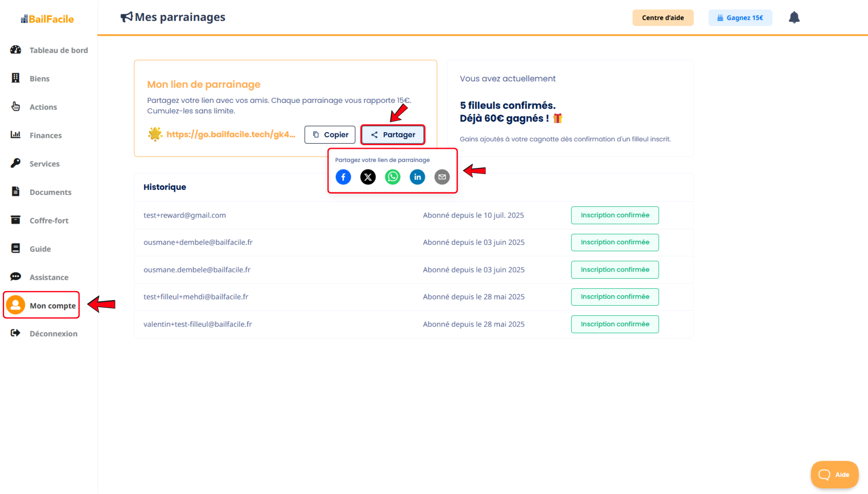Click the Copier button
Image resolution: width=868 pixels, height=494 pixels.
(330, 135)
